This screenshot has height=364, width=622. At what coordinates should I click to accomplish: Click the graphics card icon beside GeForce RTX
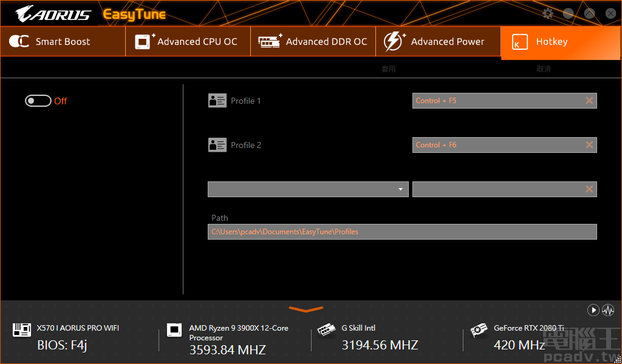pyautogui.click(x=480, y=330)
